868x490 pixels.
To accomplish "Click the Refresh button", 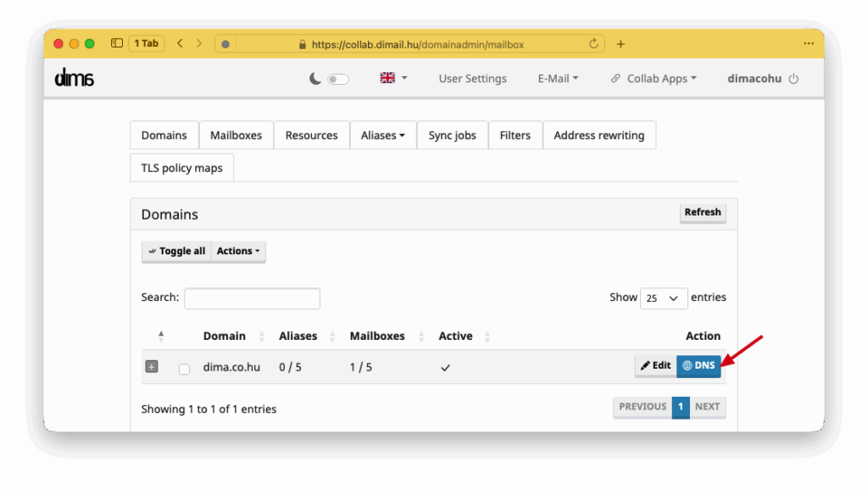I will coord(702,213).
